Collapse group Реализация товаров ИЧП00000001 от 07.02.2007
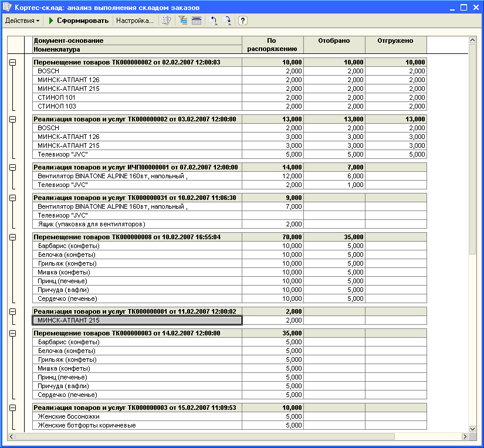The width and height of the screenshot is (484, 448). pyautogui.click(x=13, y=167)
